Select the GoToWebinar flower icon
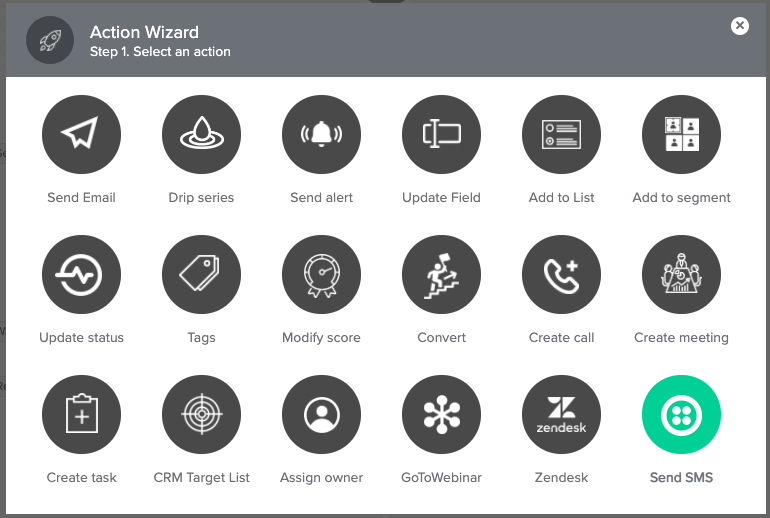 [441, 414]
